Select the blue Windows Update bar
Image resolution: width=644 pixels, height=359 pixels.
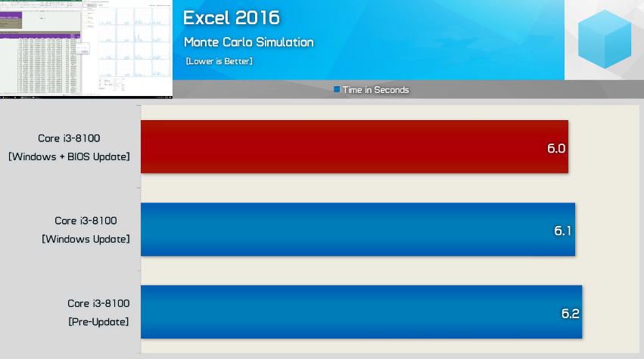358,229
